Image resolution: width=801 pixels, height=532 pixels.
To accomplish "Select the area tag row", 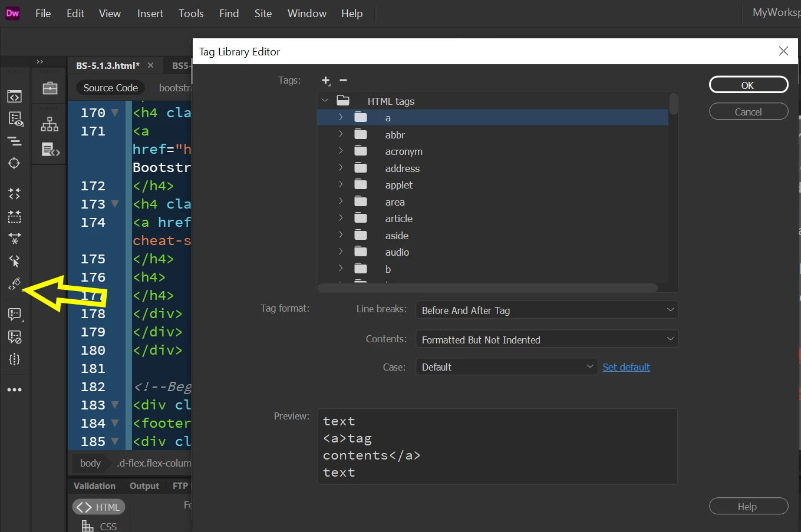I will [x=493, y=202].
